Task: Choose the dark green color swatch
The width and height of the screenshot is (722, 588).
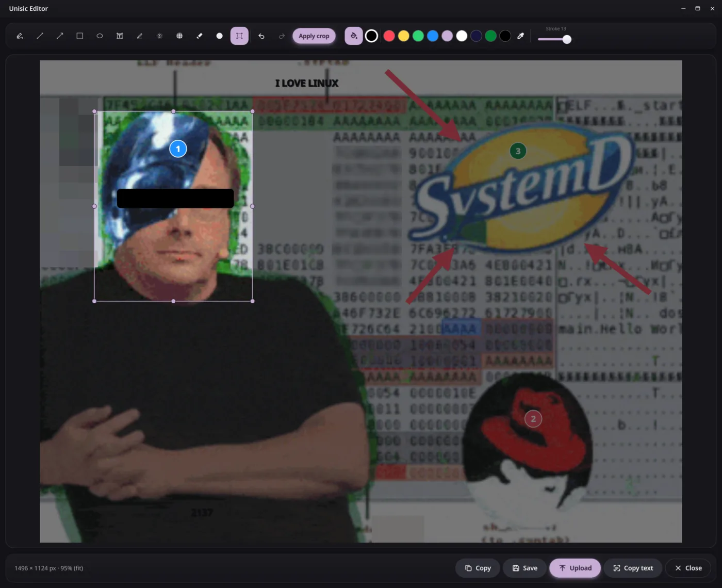Action: pyautogui.click(x=491, y=36)
